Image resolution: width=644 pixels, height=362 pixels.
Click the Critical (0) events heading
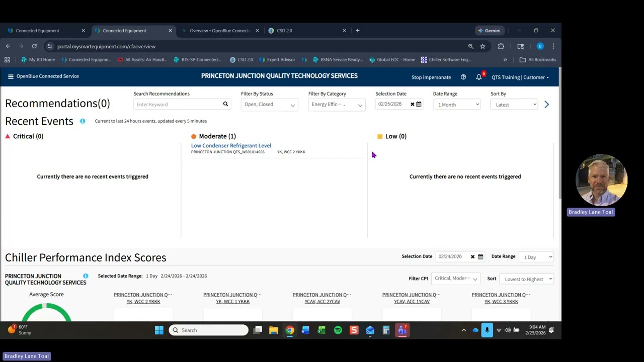pyautogui.click(x=28, y=136)
